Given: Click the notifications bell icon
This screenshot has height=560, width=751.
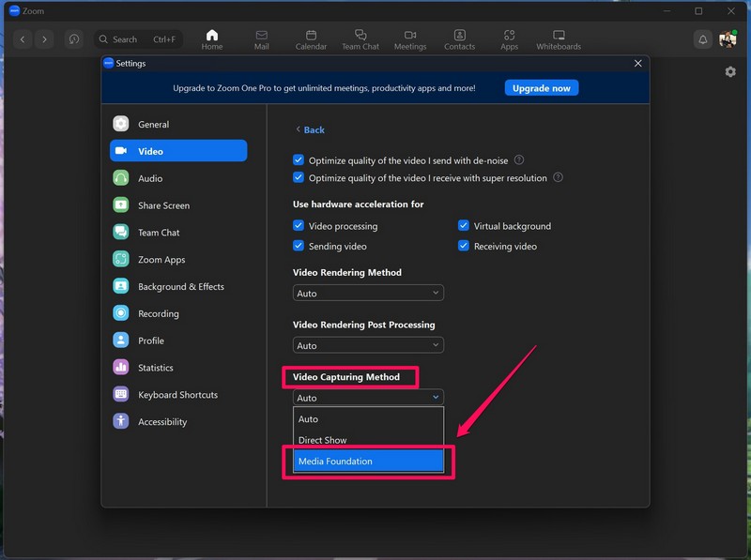Looking at the screenshot, I should pos(702,39).
